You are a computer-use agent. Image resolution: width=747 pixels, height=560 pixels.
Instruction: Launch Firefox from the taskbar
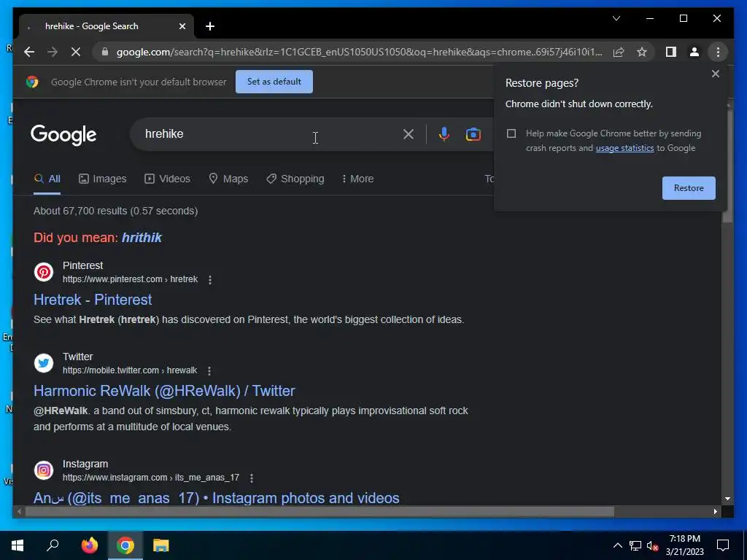[x=89, y=545]
